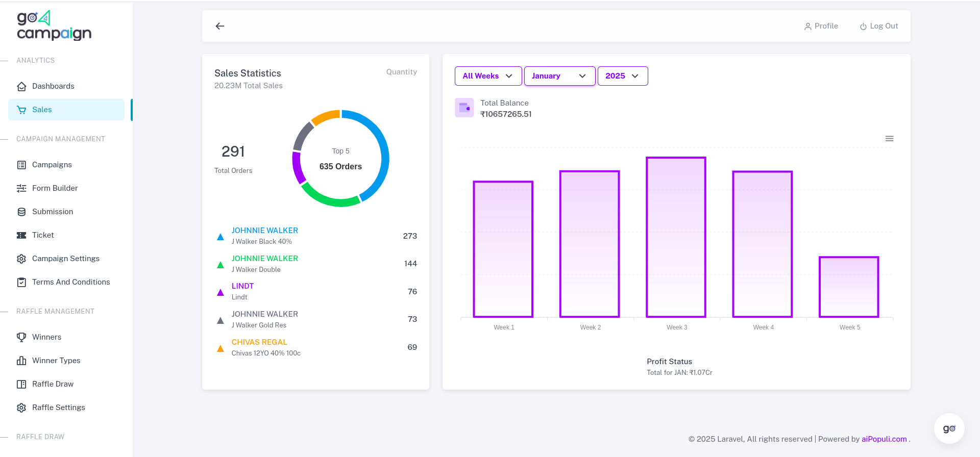Viewport: 980px width, 457px height.
Task: Open Campaign Settings menu label
Action: coord(66,259)
